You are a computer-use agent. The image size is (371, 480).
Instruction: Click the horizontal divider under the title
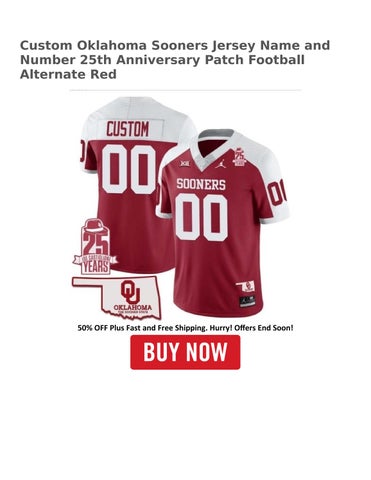[x=185, y=90]
